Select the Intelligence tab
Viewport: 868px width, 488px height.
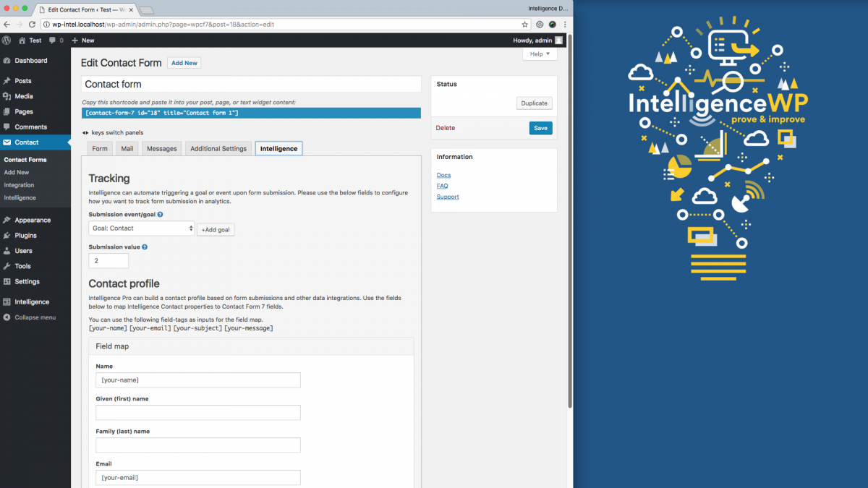pyautogui.click(x=278, y=149)
